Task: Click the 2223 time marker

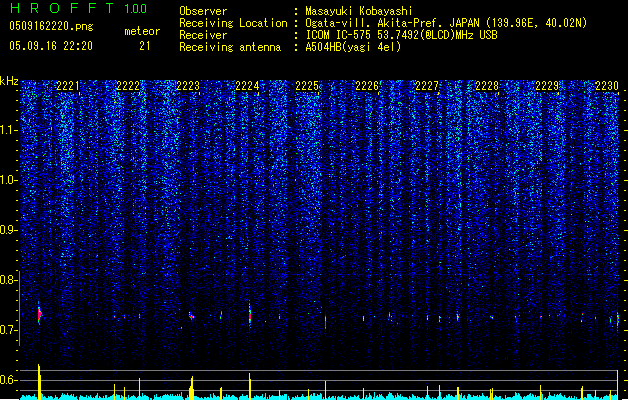Action: 188,86
